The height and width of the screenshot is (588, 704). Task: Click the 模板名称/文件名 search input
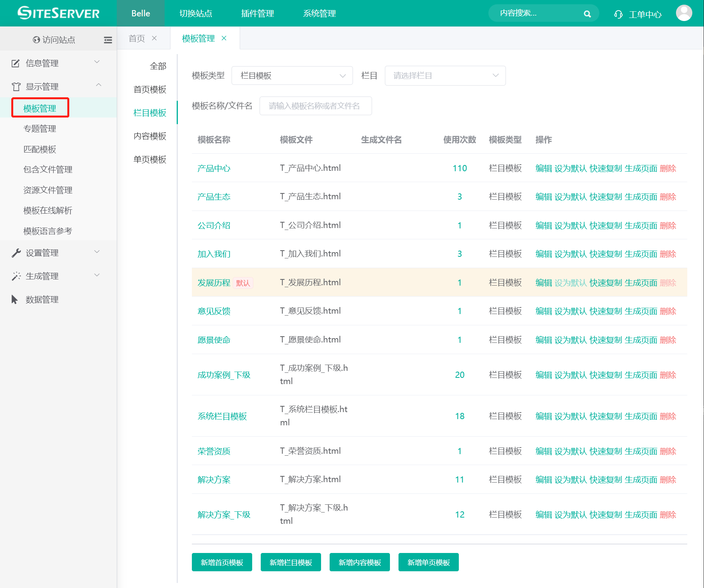click(x=315, y=106)
